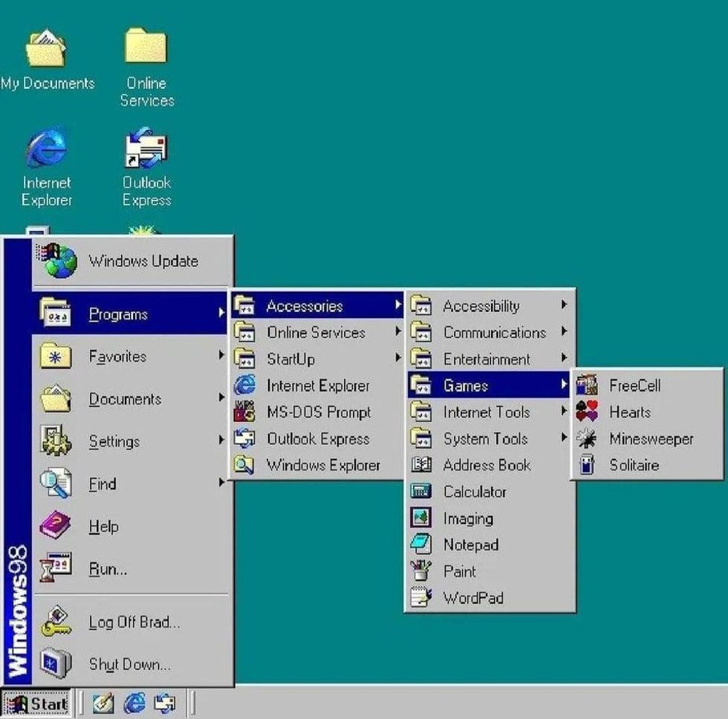The width and height of the screenshot is (728, 719).
Task: Choose Windows Explorer from Programs menu
Action: [322, 466]
